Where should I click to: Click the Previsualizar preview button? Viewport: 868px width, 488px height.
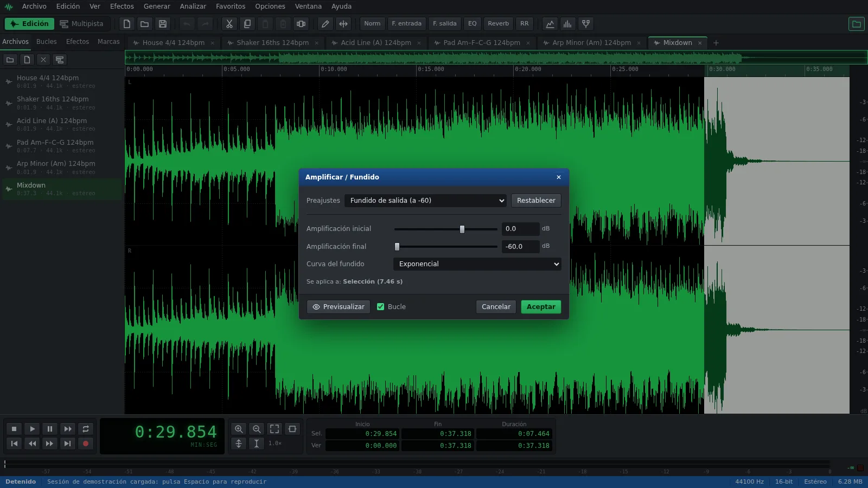[339, 307]
